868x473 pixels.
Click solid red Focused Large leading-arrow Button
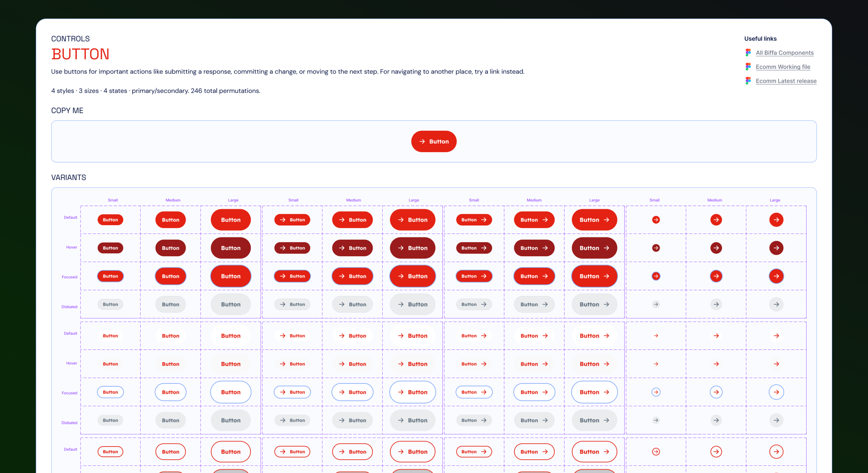click(413, 276)
